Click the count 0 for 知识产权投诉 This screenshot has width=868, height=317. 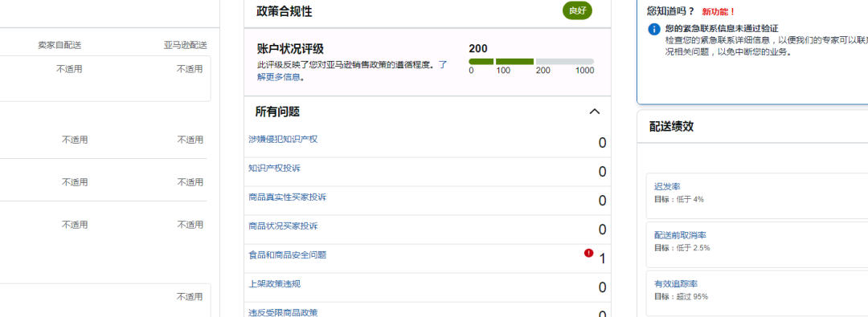(x=602, y=172)
